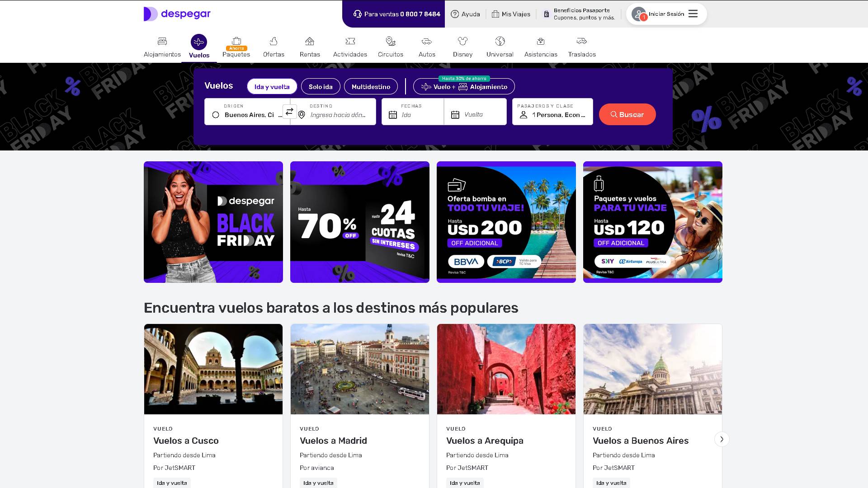Open Universal globe icon

500,41
